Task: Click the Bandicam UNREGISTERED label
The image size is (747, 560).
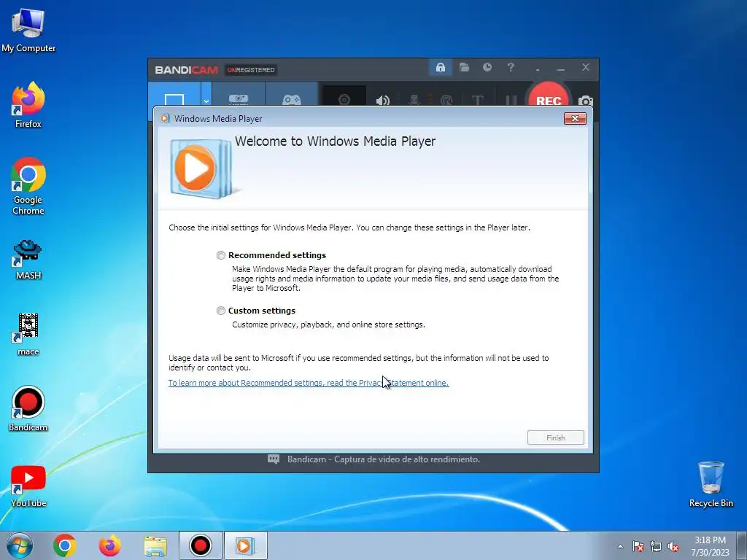Action: coord(251,70)
